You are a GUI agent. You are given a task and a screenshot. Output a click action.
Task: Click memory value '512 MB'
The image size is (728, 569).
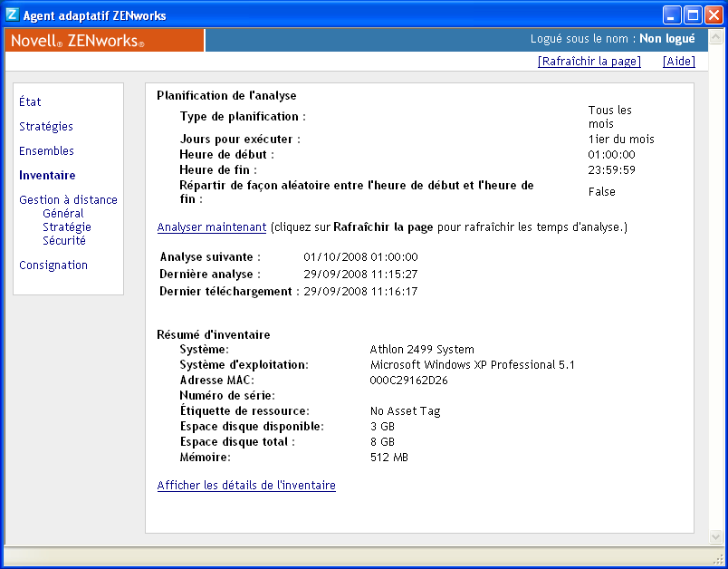pos(389,457)
